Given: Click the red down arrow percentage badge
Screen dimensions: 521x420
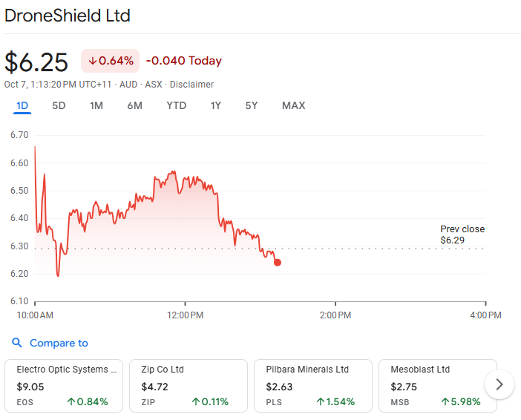Looking at the screenshot, I should pos(110,61).
